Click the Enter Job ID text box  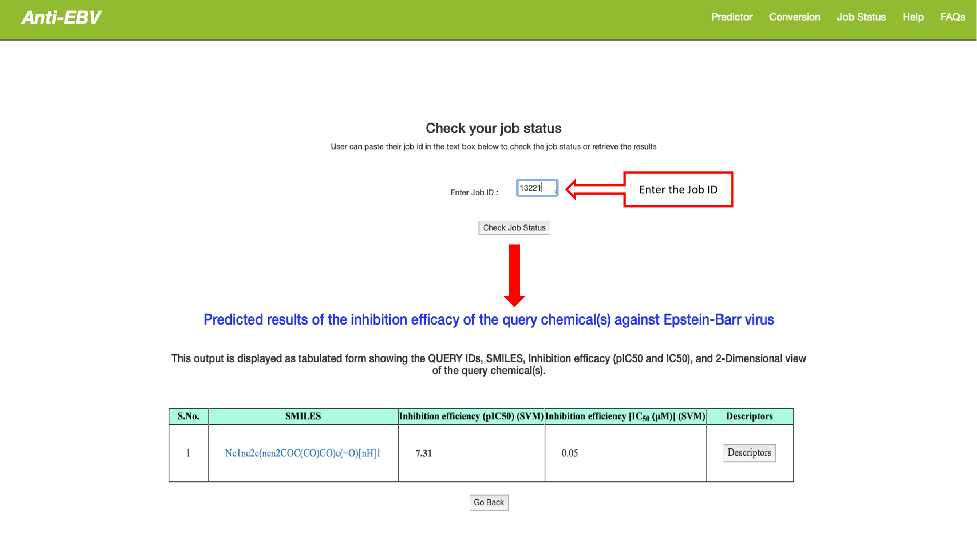535,188
